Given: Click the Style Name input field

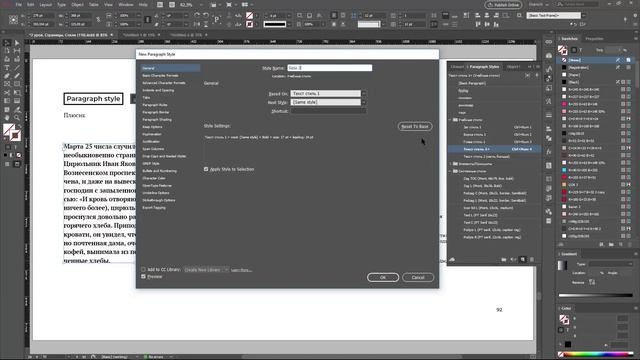Looking at the screenshot, I should click(329, 68).
